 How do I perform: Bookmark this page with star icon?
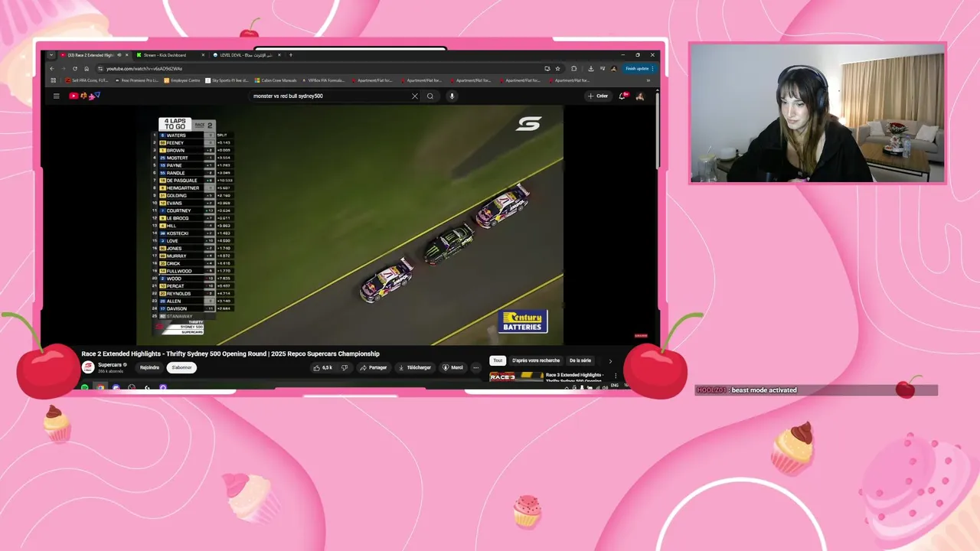[557, 68]
